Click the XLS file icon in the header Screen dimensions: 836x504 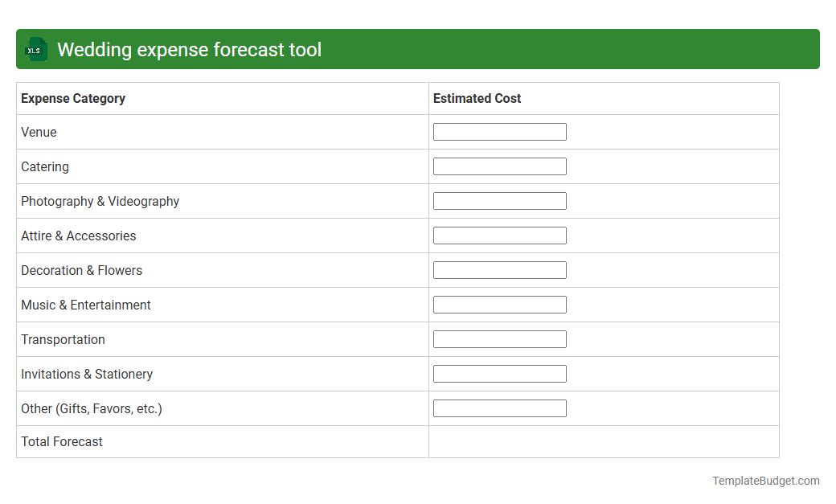[35, 49]
